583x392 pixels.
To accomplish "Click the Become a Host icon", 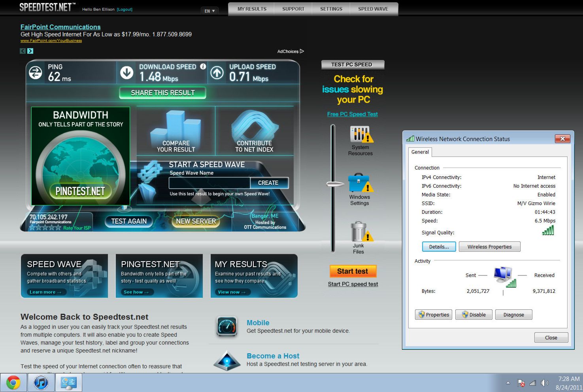I will (x=227, y=360).
